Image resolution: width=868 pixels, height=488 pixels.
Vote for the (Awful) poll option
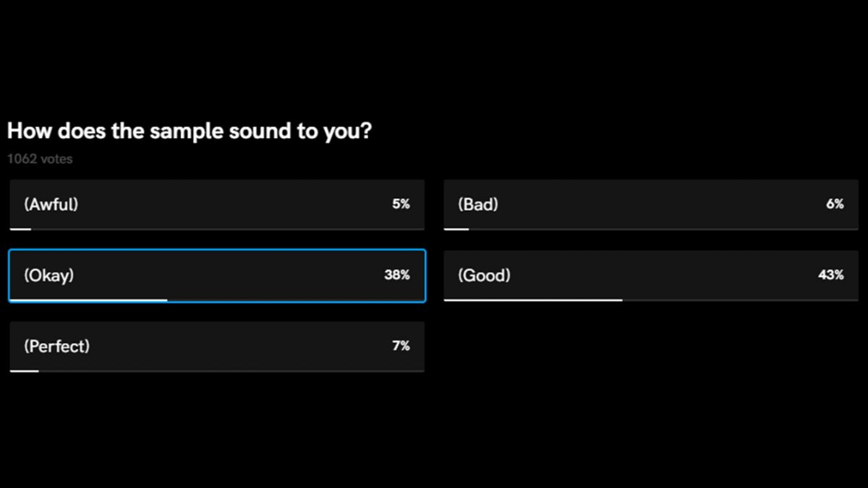click(216, 205)
